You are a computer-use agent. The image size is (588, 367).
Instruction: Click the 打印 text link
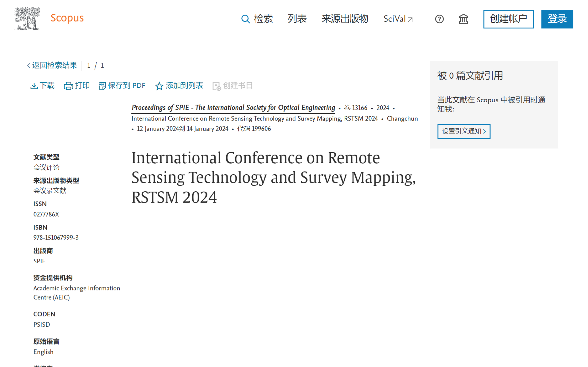[x=82, y=85]
